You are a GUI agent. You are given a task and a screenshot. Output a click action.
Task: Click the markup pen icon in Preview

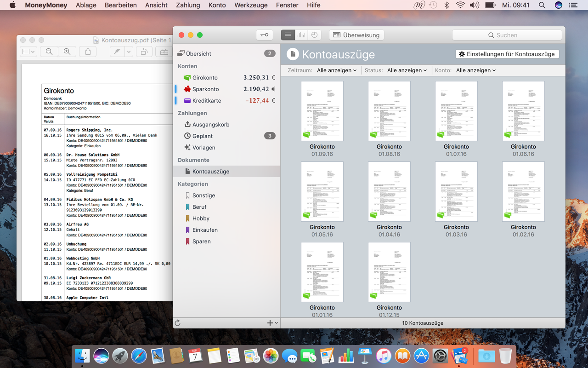[x=118, y=52]
